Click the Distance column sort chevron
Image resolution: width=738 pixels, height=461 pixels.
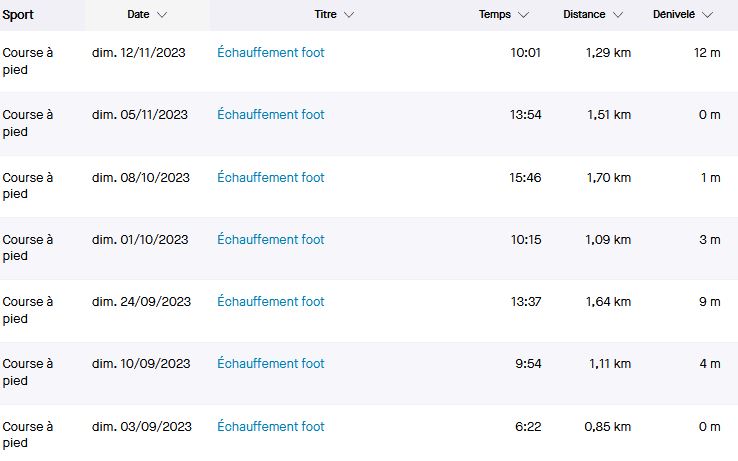pos(618,15)
